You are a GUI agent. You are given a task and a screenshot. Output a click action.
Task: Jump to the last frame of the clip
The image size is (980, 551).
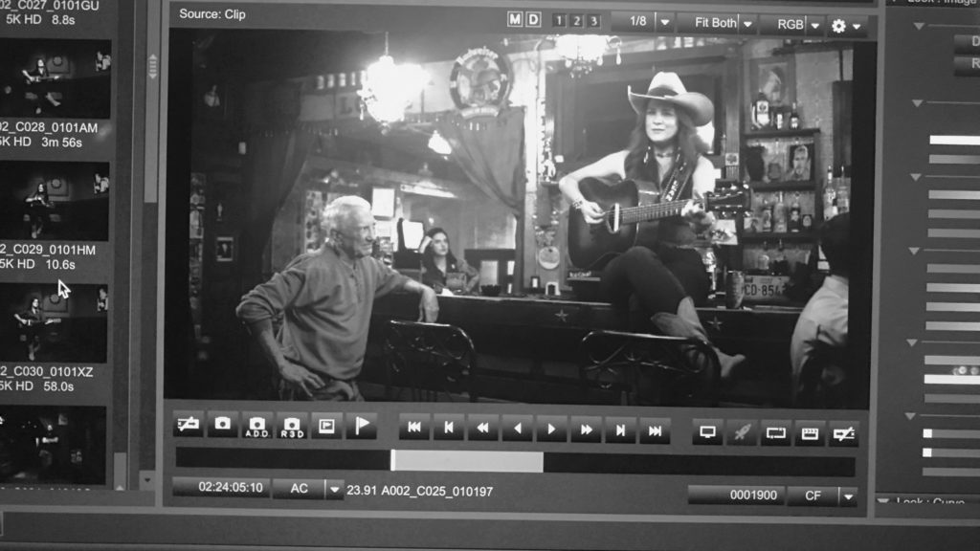[655, 431]
